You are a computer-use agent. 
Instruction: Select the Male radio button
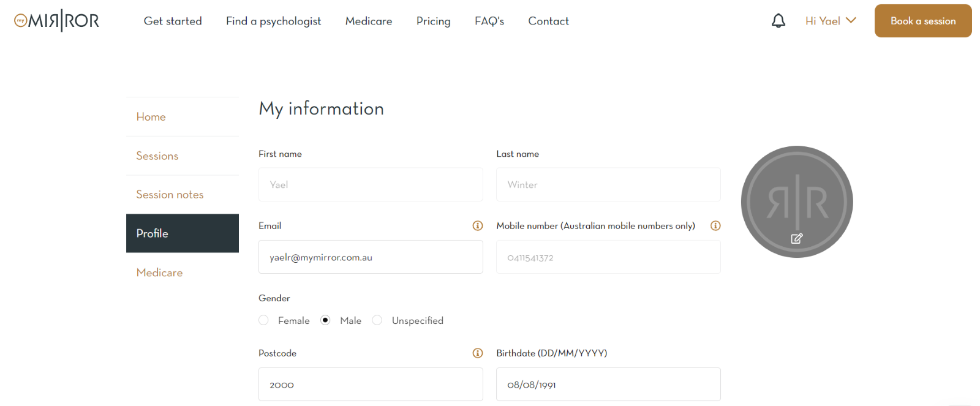[325, 320]
